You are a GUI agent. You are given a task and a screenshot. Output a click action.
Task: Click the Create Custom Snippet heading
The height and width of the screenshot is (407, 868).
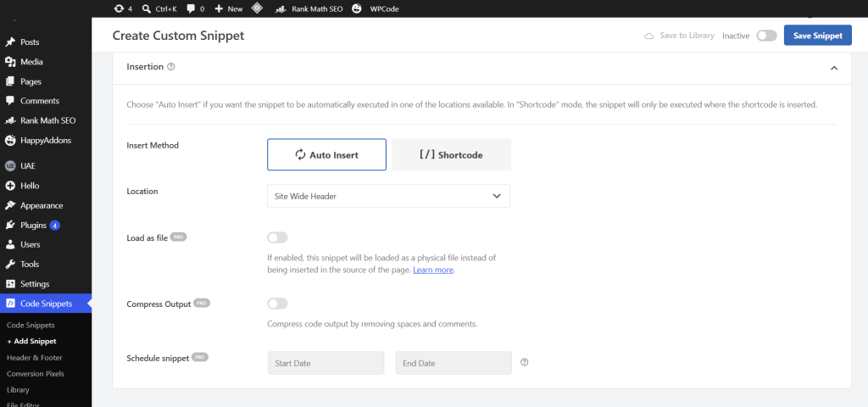(178, 36)
